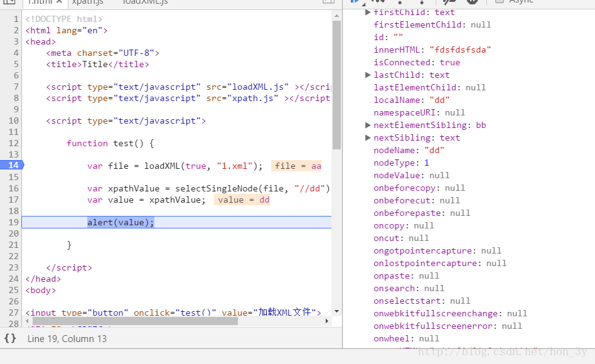Expand the nextSibling: text property

(x=367, y=137)
